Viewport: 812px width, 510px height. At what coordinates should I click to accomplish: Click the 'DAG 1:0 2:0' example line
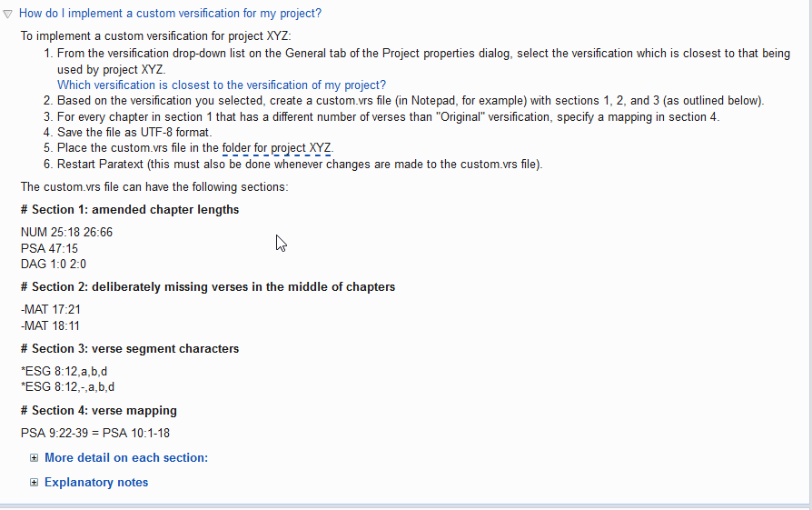click(x=54, y=265)
